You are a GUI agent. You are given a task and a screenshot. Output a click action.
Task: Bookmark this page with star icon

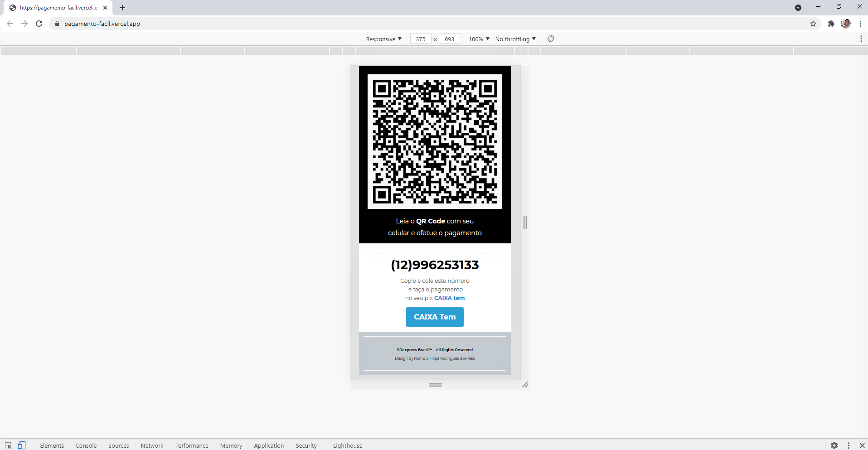click(x=813, y=24)
